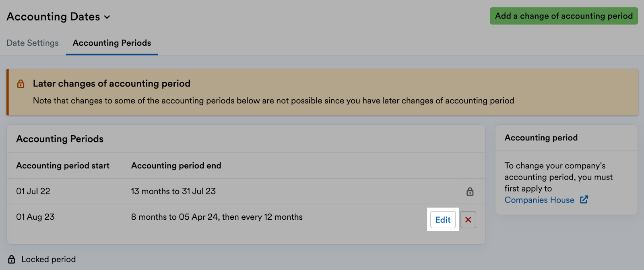
Task: Select the Accounting Periods tab
Action: click(111, 43)
